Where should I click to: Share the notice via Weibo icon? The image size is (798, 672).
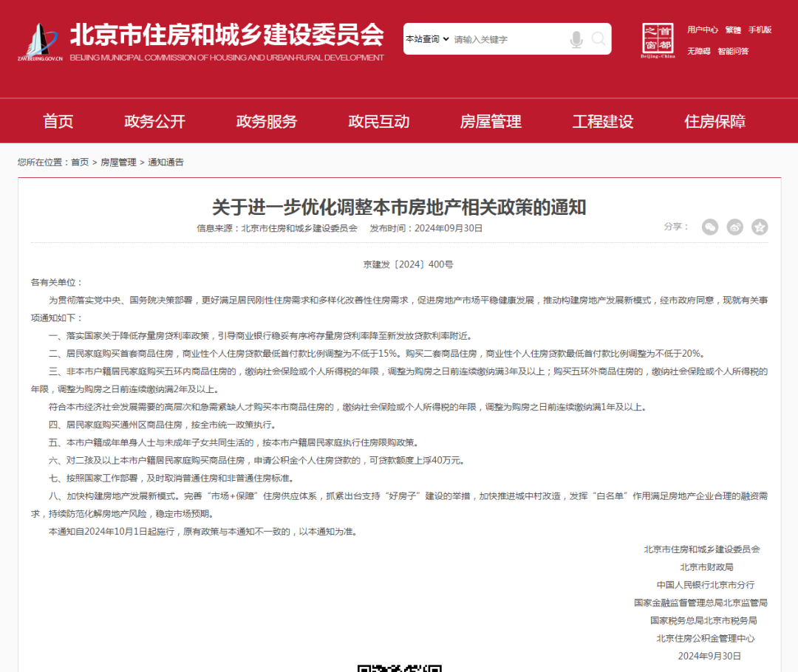[735, 227]
